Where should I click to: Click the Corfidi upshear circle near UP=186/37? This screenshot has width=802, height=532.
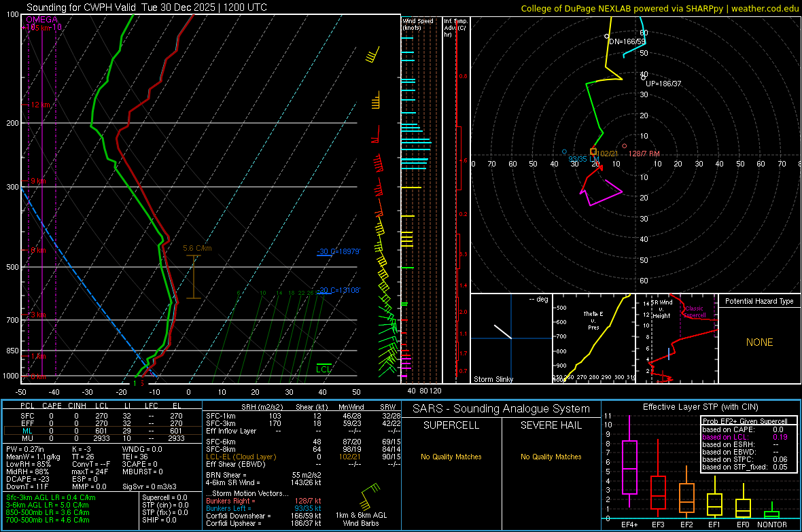644,78
